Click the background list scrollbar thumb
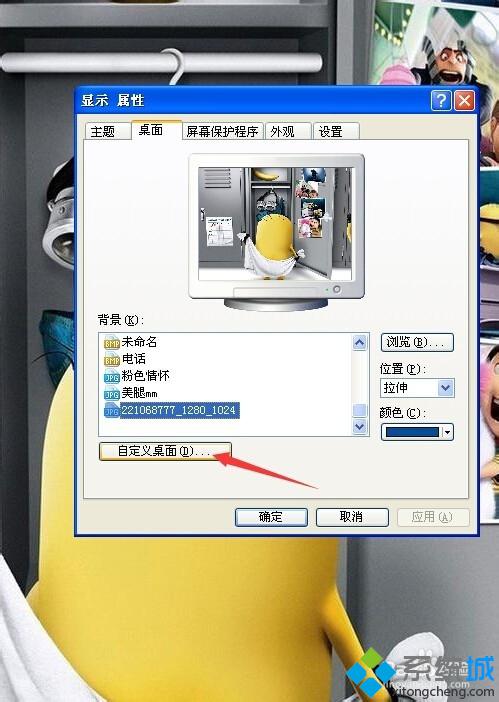Image resolution: width=499 pixels, height=702 pixels. coord(359,410)
